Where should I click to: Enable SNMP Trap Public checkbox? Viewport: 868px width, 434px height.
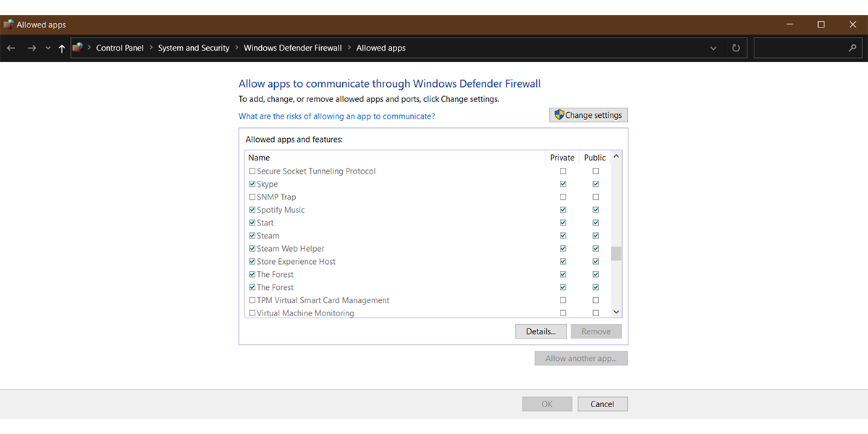(595, 197)
